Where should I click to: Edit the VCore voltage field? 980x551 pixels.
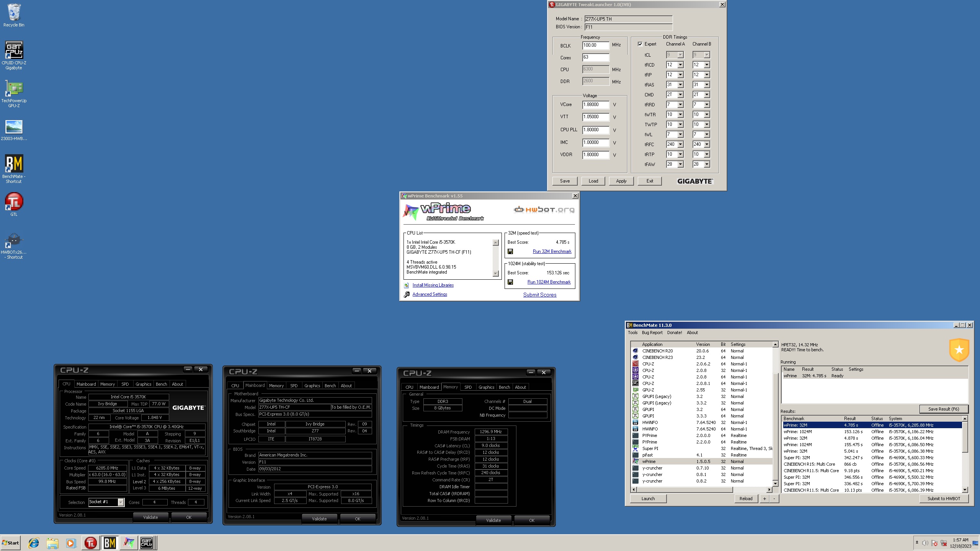pos(596,104)
